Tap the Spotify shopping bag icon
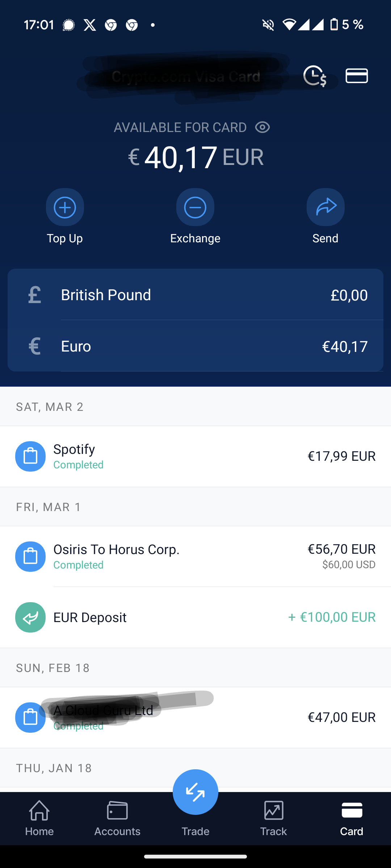 coord(30,456)
